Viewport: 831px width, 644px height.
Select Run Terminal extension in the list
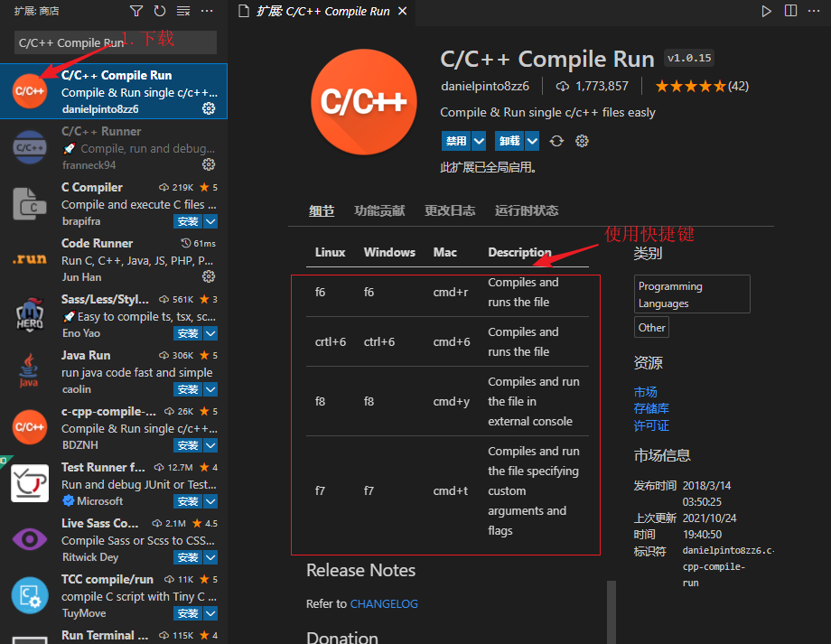click(x=114, y=636)
